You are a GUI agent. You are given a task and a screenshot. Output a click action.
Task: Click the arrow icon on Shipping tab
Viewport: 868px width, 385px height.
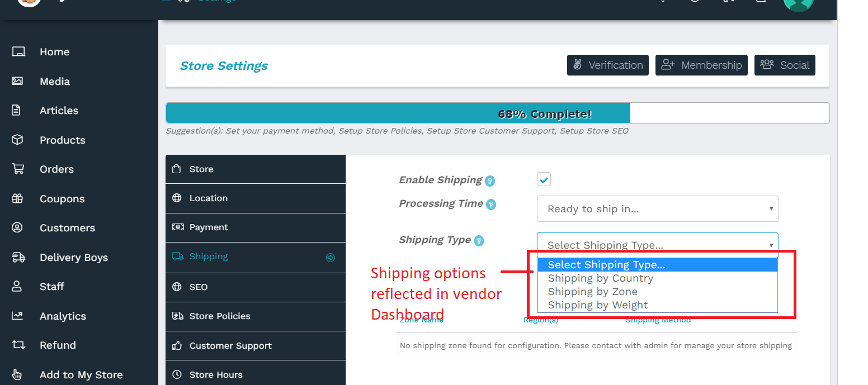coord(331,258)
